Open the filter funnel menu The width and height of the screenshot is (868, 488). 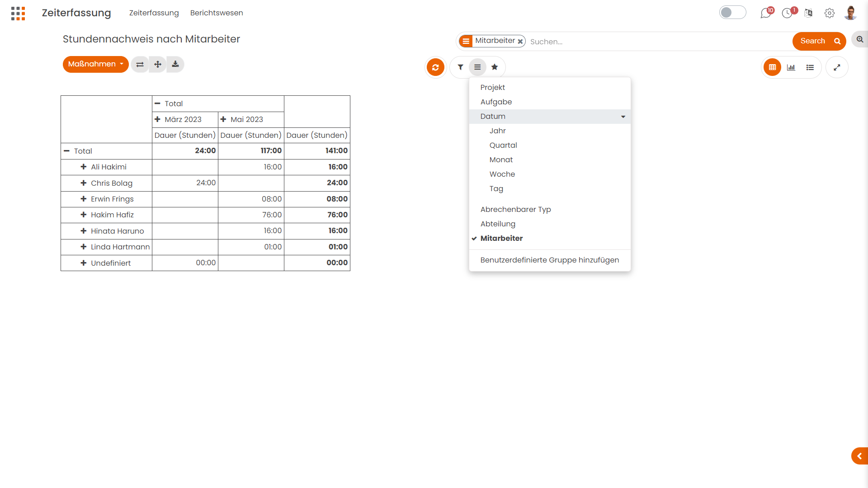tap(460, 67)
